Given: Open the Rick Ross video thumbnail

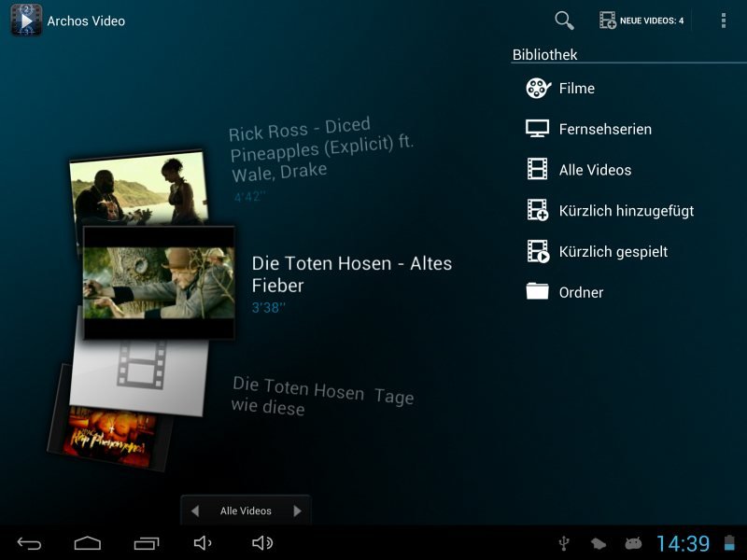Looking at the screenshot, I should tap(138, 189).
